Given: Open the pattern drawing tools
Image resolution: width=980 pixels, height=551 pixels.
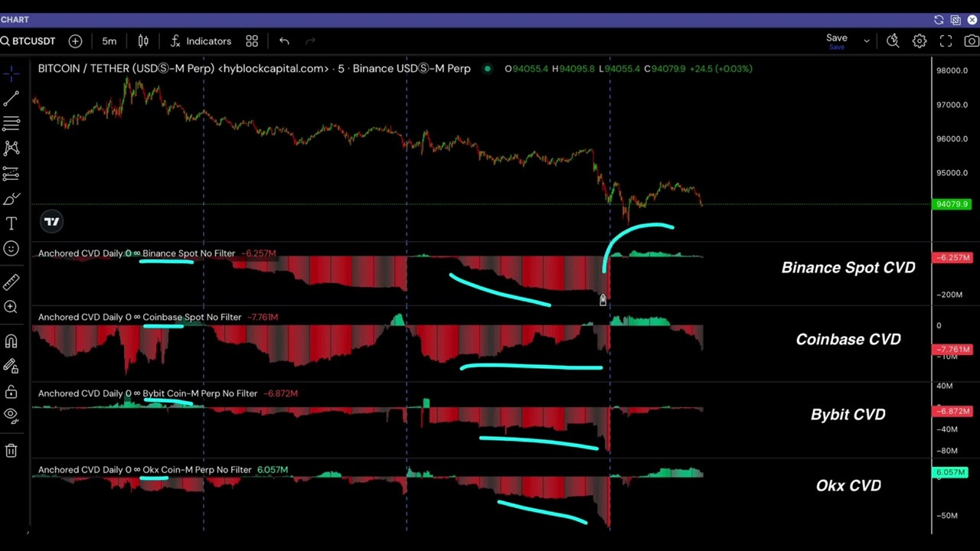Looking at the screenshot, I should (x=11, y=148).
